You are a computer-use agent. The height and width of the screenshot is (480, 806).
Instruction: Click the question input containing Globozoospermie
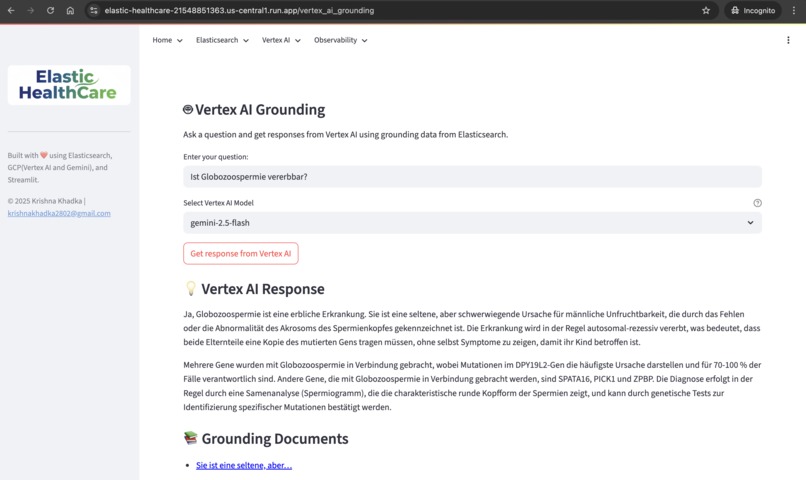pos(472,177)
